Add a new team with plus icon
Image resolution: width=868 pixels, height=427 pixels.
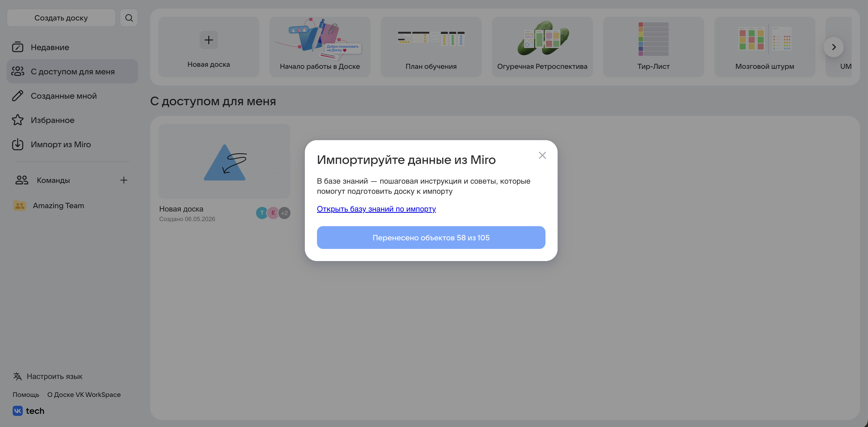(124, 180)
